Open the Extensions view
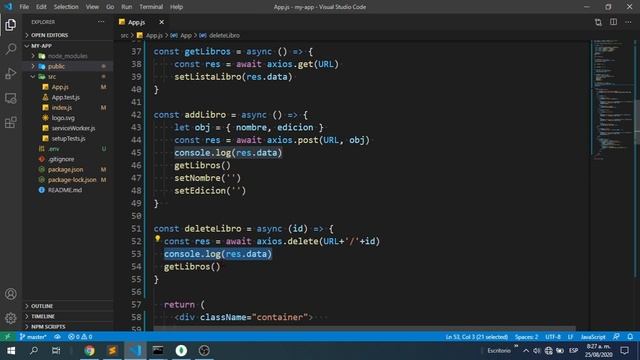The width and height of the screenshot is (640, 360). (11, 122)
